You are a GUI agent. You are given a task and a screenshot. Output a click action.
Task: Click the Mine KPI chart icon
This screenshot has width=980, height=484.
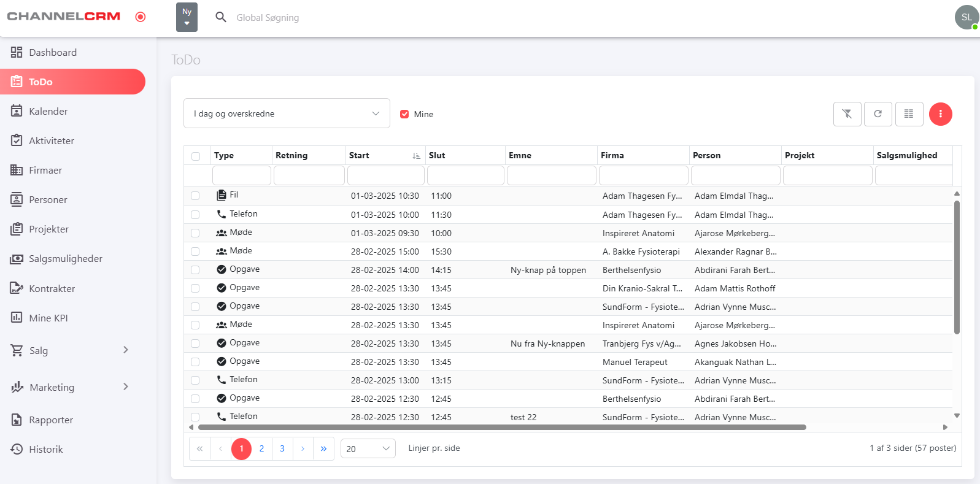pos(17,318)
